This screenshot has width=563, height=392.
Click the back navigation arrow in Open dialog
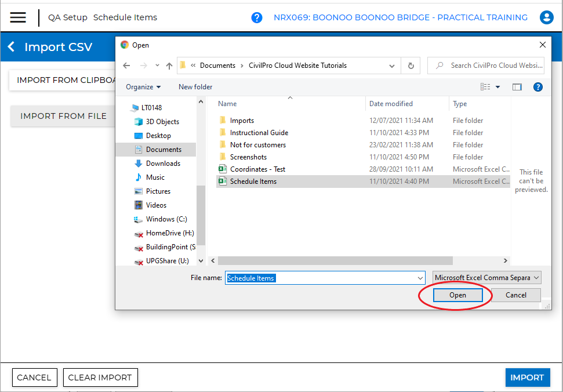(x=126, y=66)
